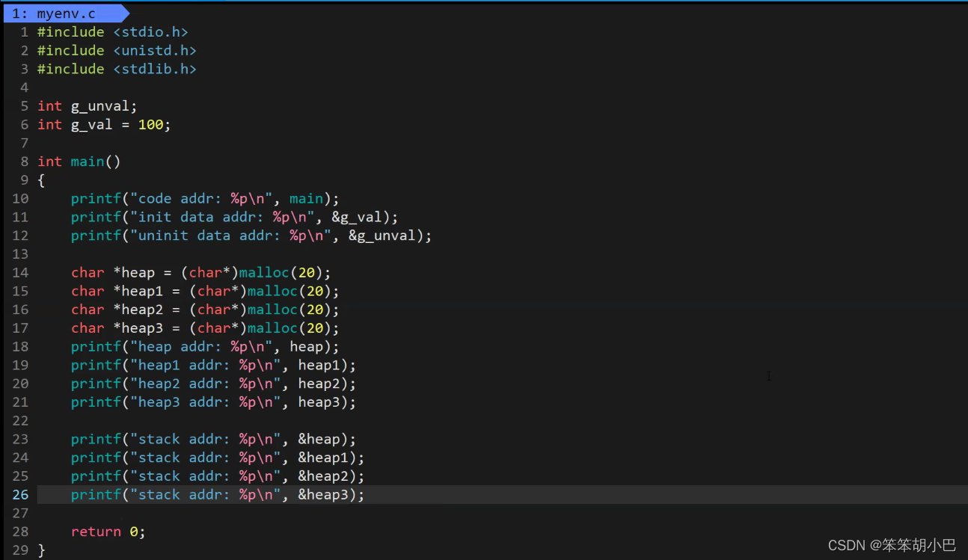Click 'int' keyword on line 6

click(50, 125)
